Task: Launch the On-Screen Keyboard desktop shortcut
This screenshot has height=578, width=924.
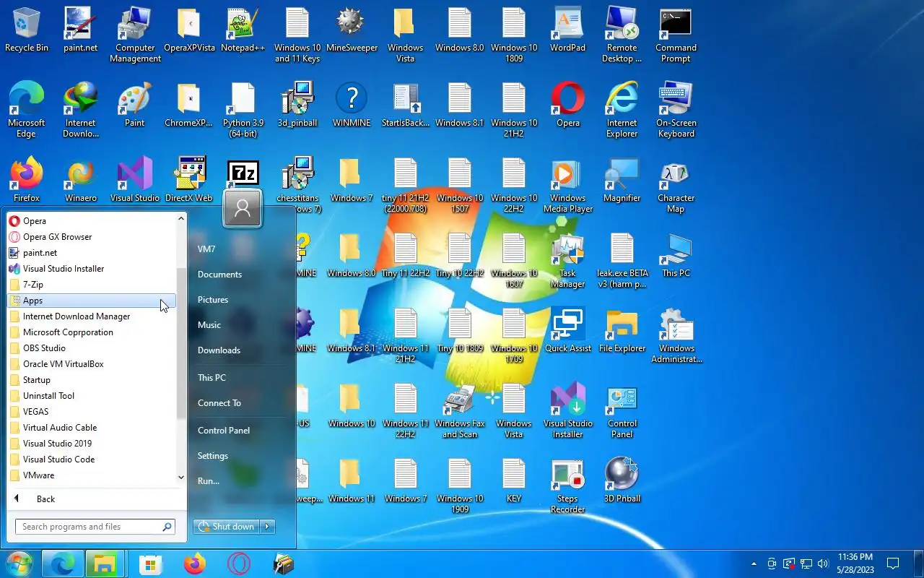Action: click(x=676, y=110)
